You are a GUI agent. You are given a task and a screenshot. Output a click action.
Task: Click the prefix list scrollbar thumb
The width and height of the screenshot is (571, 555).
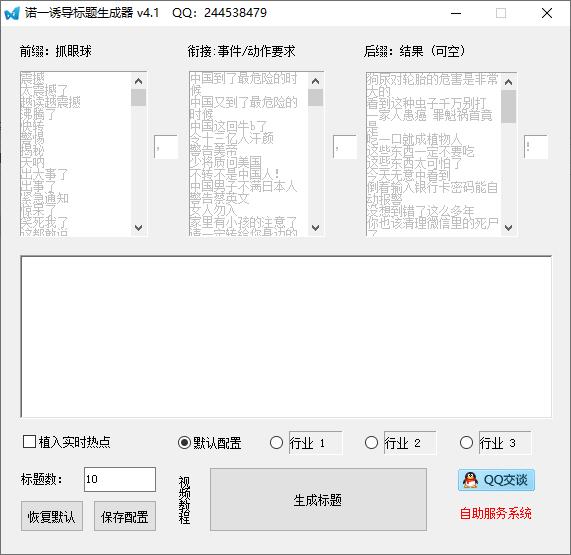138,98
